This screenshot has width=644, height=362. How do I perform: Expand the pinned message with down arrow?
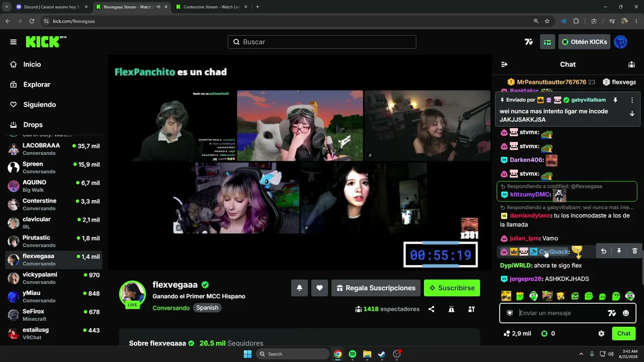[632, 114]
